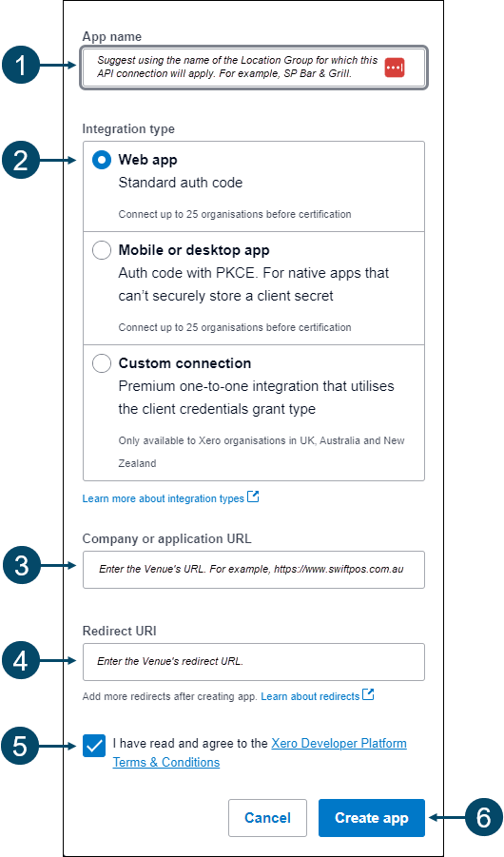Click the numbered callout circle 5
The width and height of the screenshot is (504, 857).
point(21,746)
